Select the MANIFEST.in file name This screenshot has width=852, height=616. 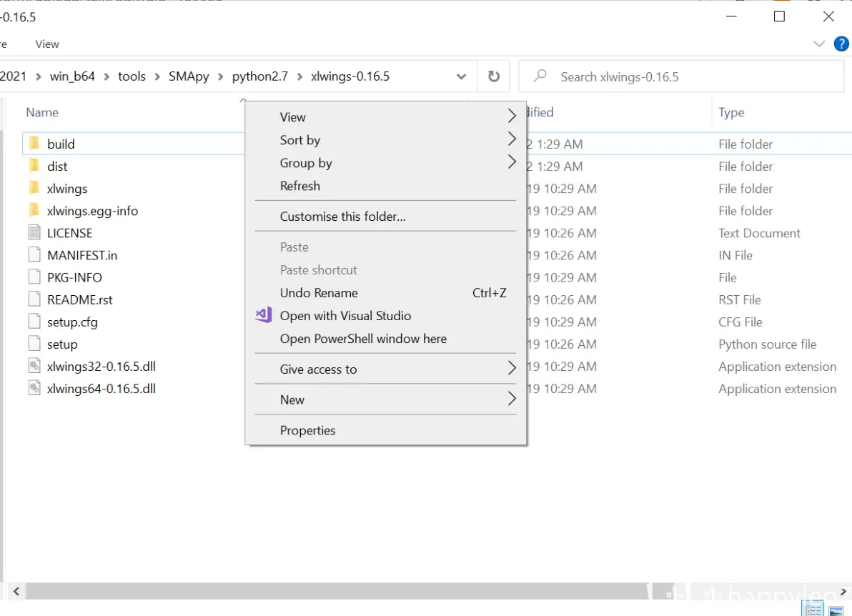point(82,255)
